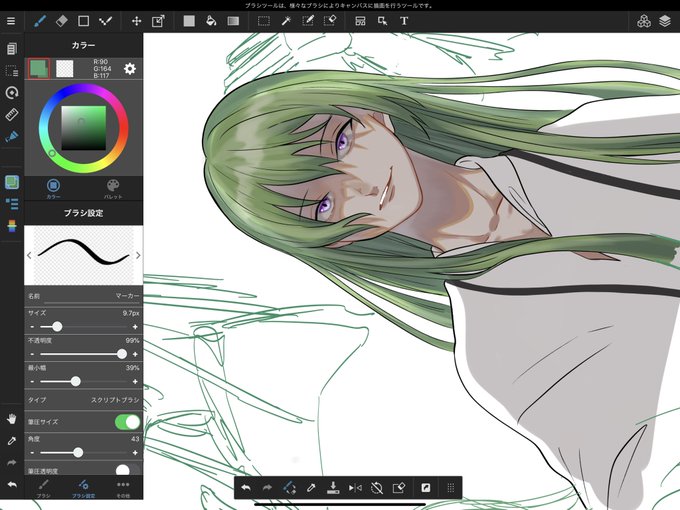Switch to the その他 bottom tab
Viewport: 680px width, 510px height.
(x=123, y=488)
